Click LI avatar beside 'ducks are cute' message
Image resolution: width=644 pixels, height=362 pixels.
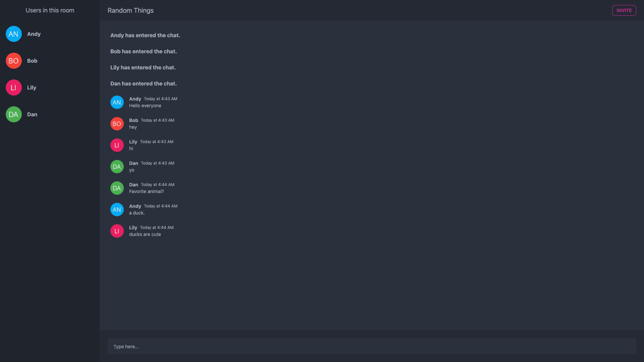coord(117,231)
